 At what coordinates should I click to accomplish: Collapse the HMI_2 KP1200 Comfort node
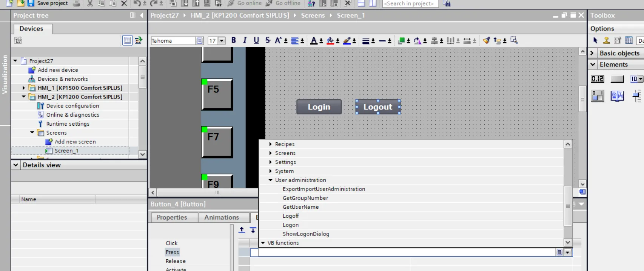click(24, 97)
